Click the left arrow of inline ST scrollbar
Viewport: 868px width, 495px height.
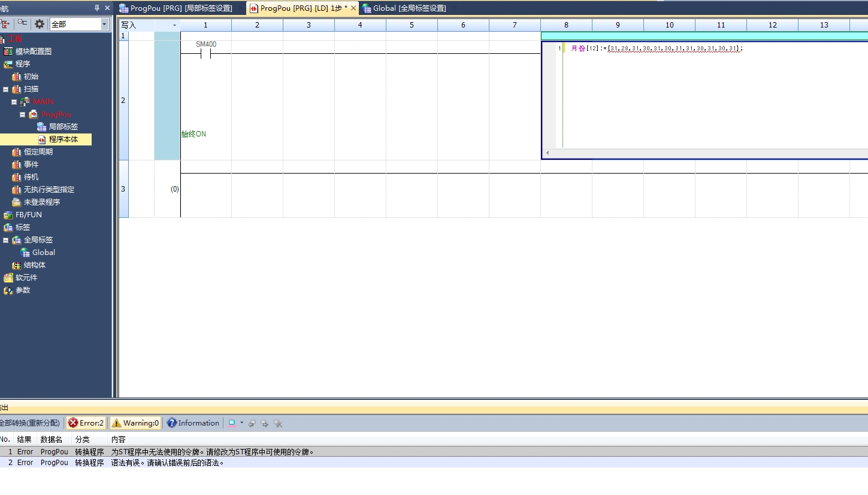pyautogui.click(x=547, y=153)
